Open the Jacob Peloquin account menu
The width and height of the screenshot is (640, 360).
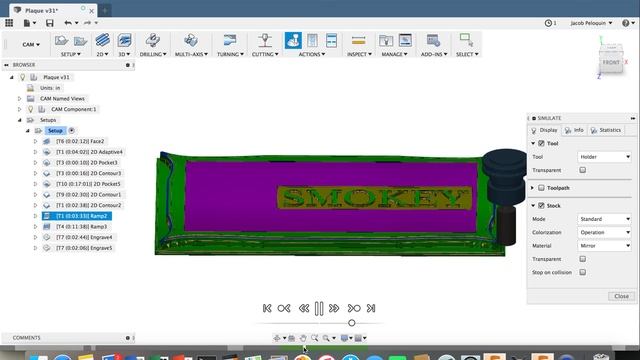click(x=591, y=23)
